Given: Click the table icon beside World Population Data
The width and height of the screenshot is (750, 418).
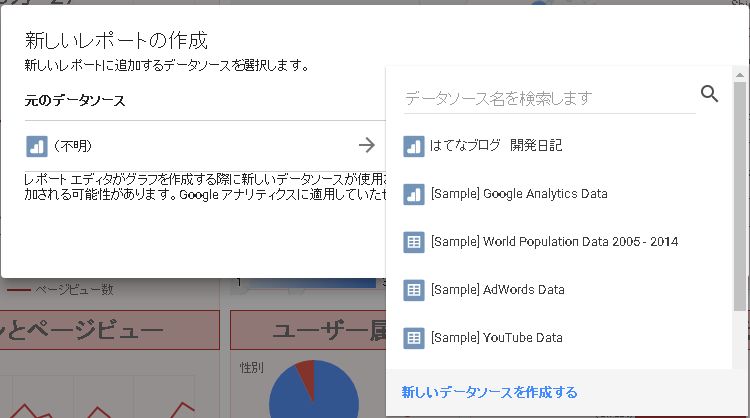Looking at the screenshot, I should coord(414,242).
